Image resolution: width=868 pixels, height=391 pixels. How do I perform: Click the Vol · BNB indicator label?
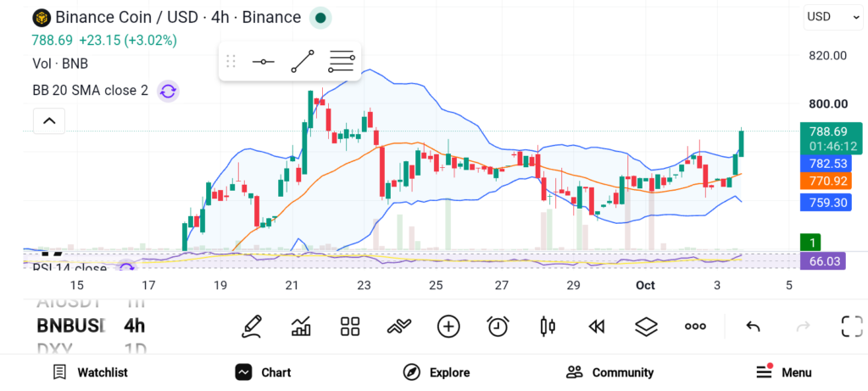coord(60,64)
